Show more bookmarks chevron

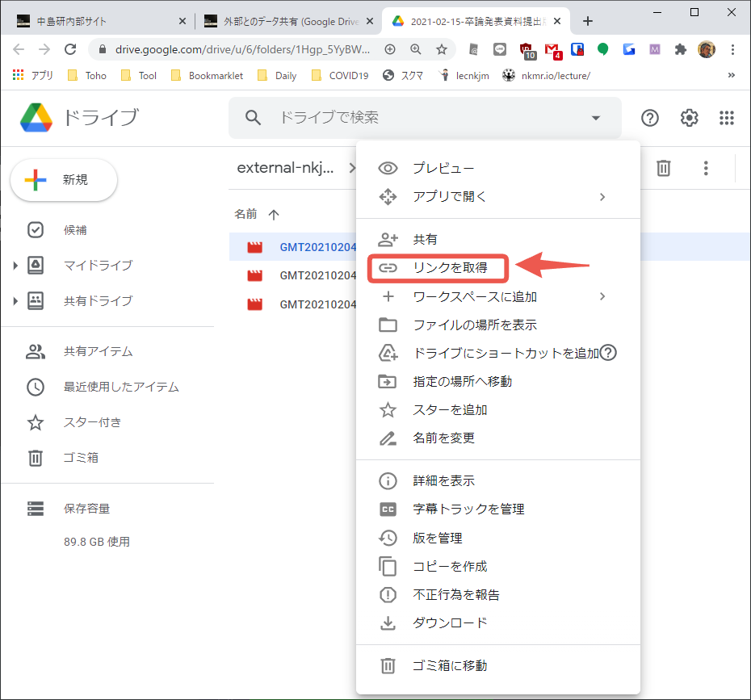[732, 75]
